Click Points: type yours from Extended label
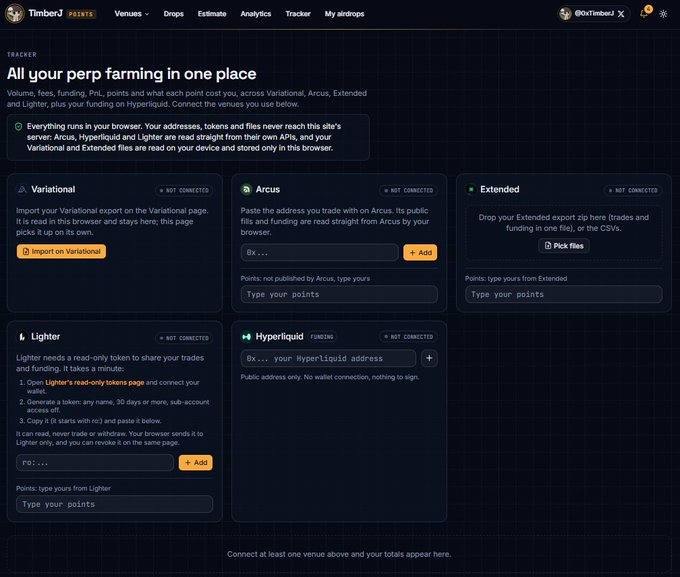Viewport: 680px width, 577px height. (516, 279)
